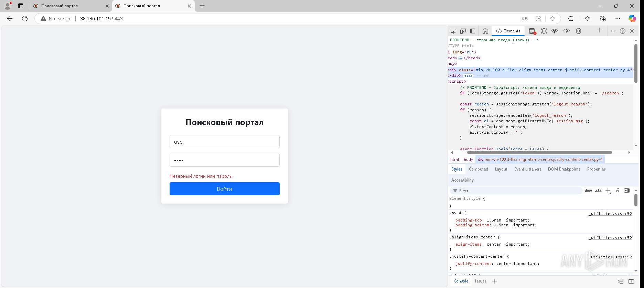
Task: Click the browser Back arrow
Action: 10,19
